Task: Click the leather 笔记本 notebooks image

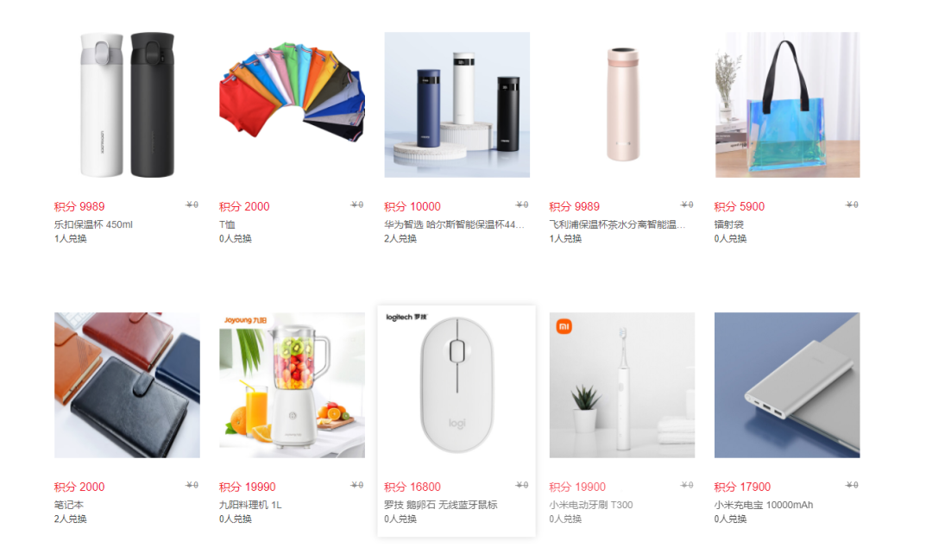Action: [127, 385]
